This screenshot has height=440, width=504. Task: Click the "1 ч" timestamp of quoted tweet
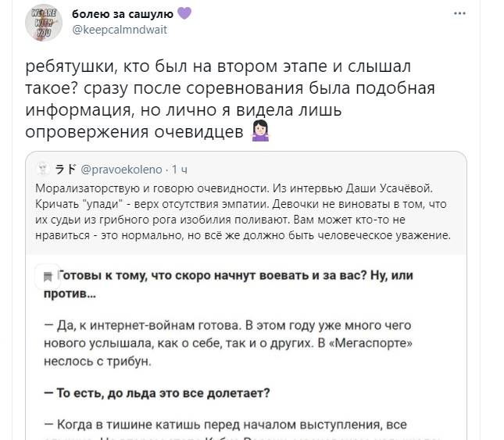pyautogui.click(x=180, y=169)
